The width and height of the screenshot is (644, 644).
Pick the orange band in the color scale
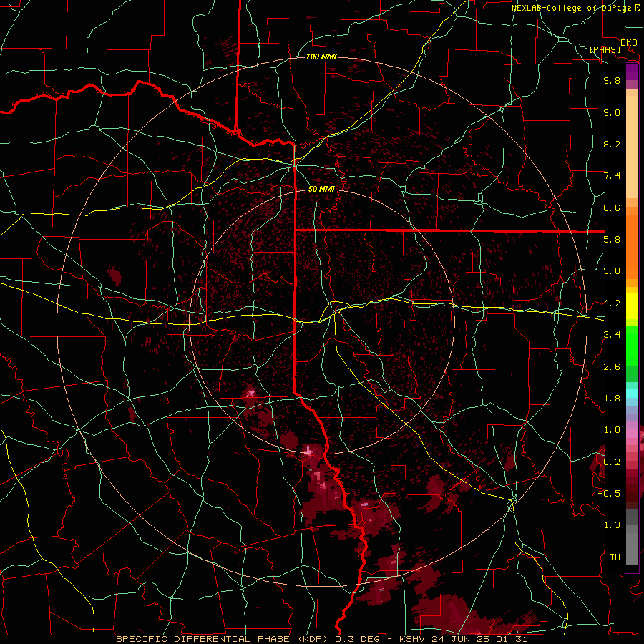[632, 246]
